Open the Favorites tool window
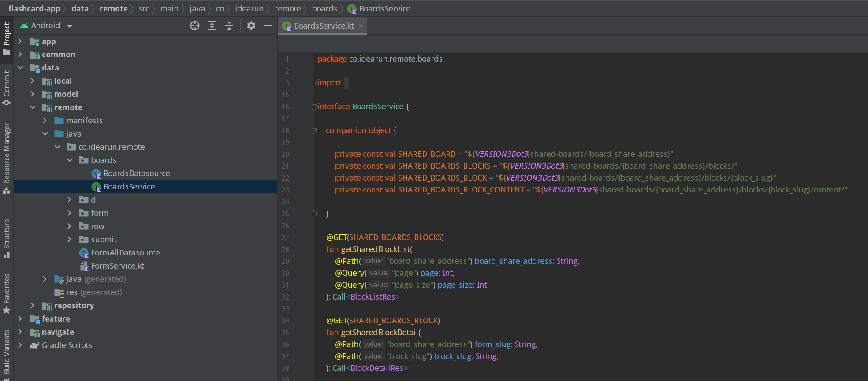868x381 pixels. [x=7, y=293]
